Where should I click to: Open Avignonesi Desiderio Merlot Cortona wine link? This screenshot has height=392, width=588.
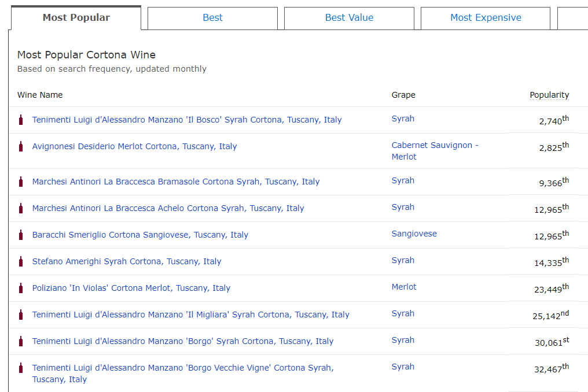[x=134, y=146]
